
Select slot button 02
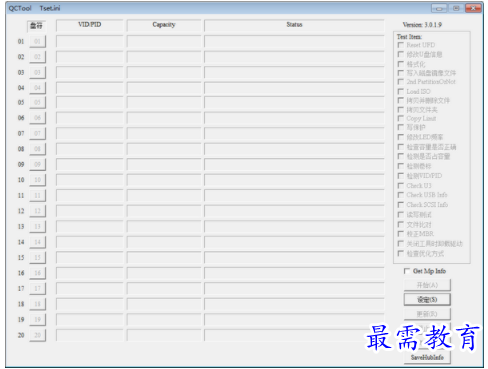37,57
